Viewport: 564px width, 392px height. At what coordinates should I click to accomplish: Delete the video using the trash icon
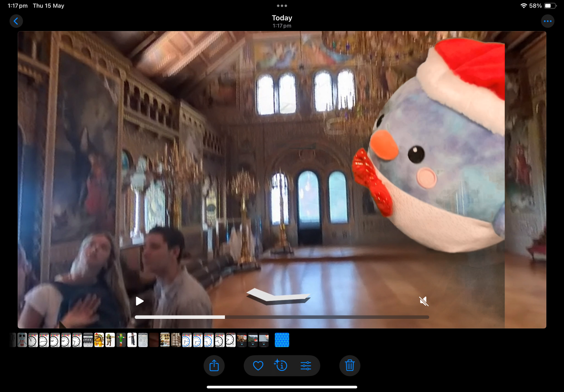[x=350, y=365]
